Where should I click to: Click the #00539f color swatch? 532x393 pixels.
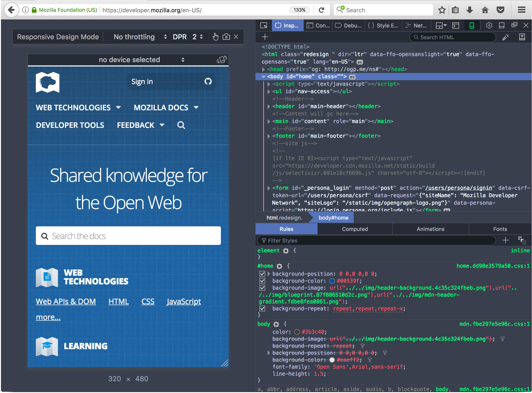pos(332,281)
